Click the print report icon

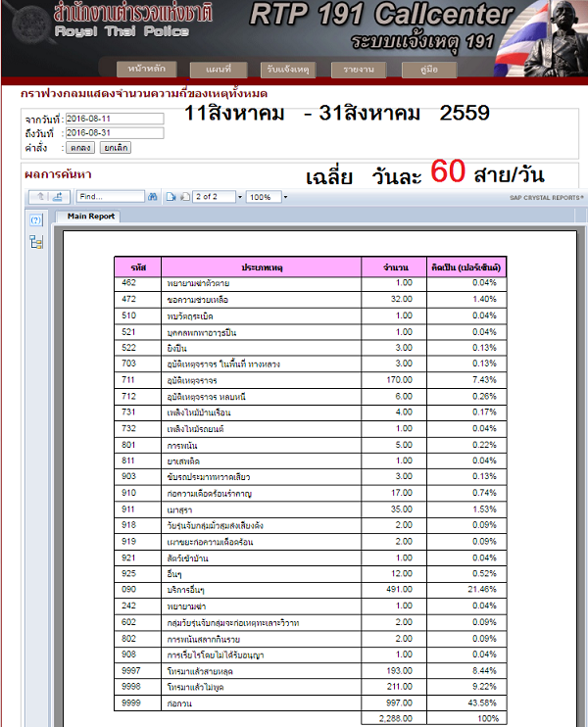pos(61,197)
